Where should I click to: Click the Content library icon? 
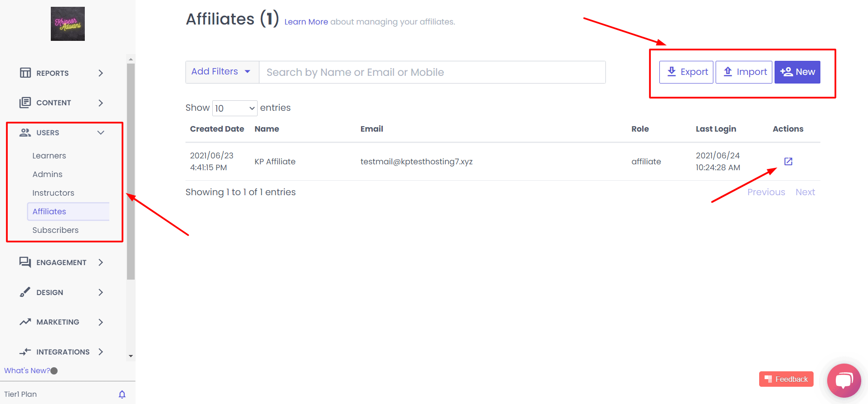[x=25, y=103]
